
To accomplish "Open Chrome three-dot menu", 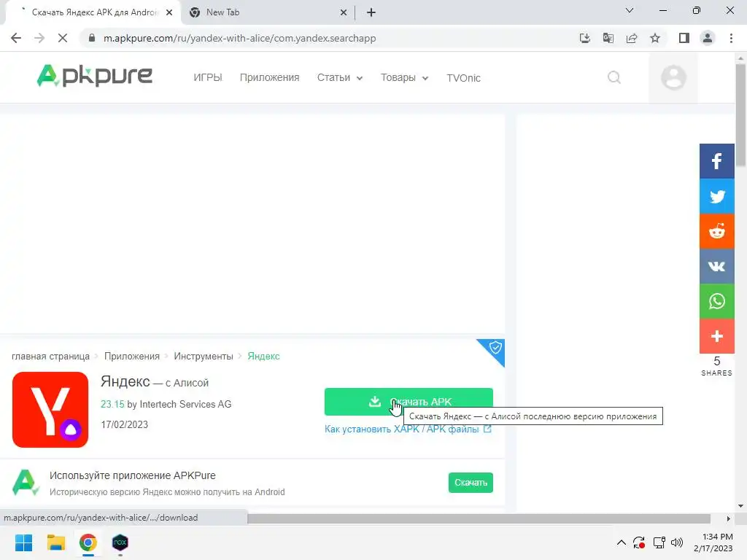I will (731, 38).
